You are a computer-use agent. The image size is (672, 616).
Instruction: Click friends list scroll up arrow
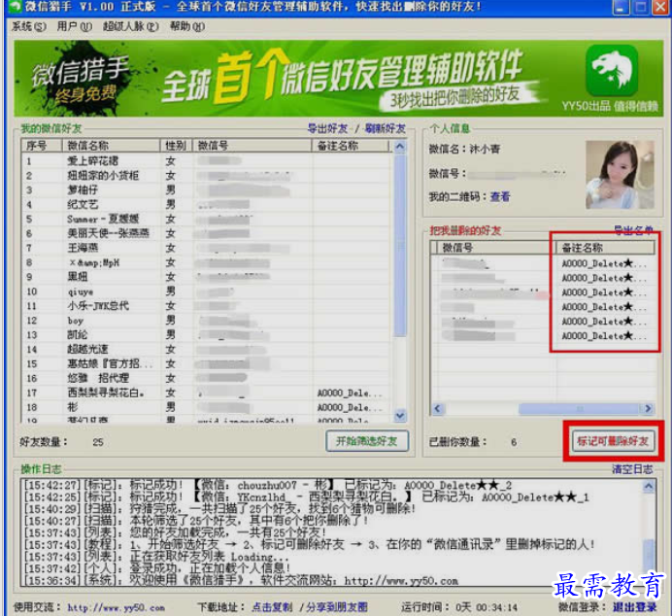[399, 147]
